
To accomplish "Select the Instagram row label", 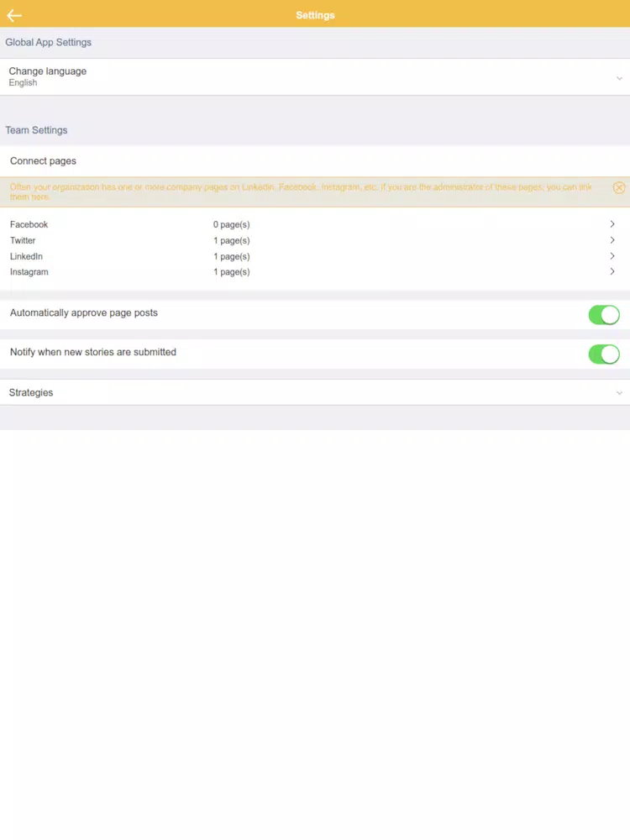I will (29, 272).
